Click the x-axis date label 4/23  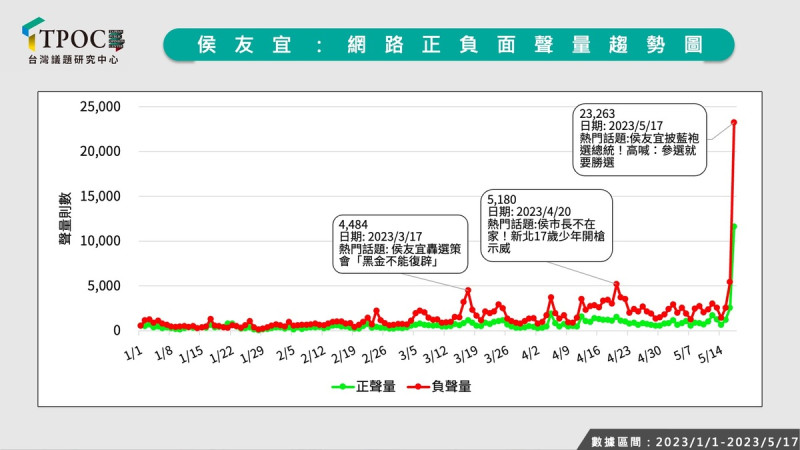[x=619, y=355]
